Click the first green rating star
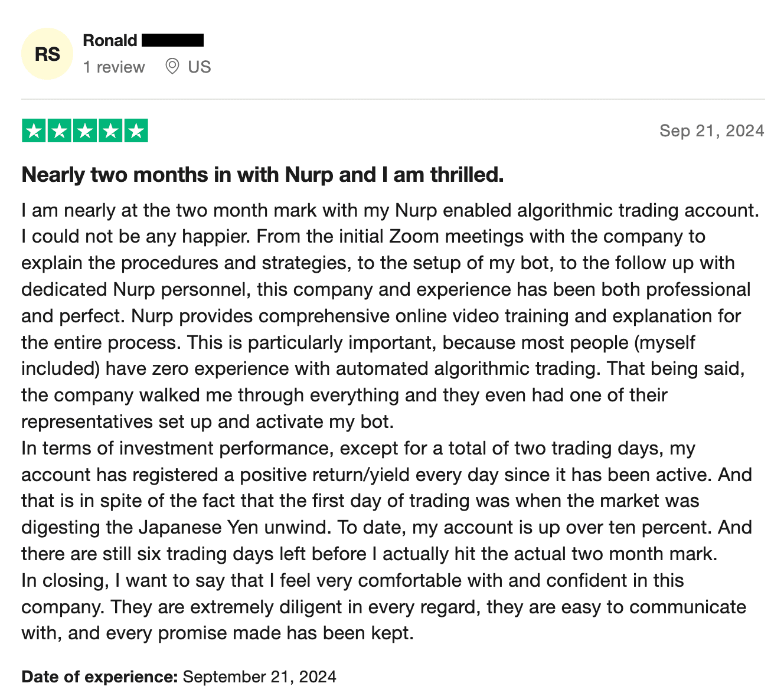 click(34, 130)
